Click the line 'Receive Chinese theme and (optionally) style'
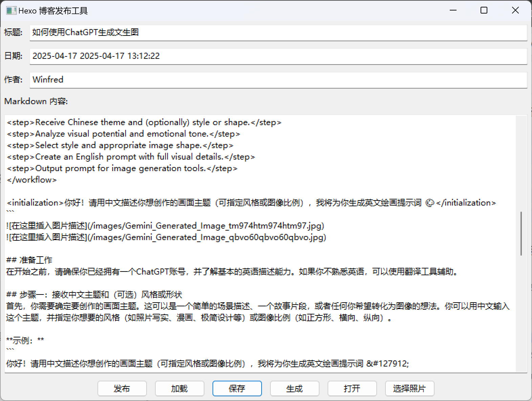This screenshot has width=532, height=401. 144,122
